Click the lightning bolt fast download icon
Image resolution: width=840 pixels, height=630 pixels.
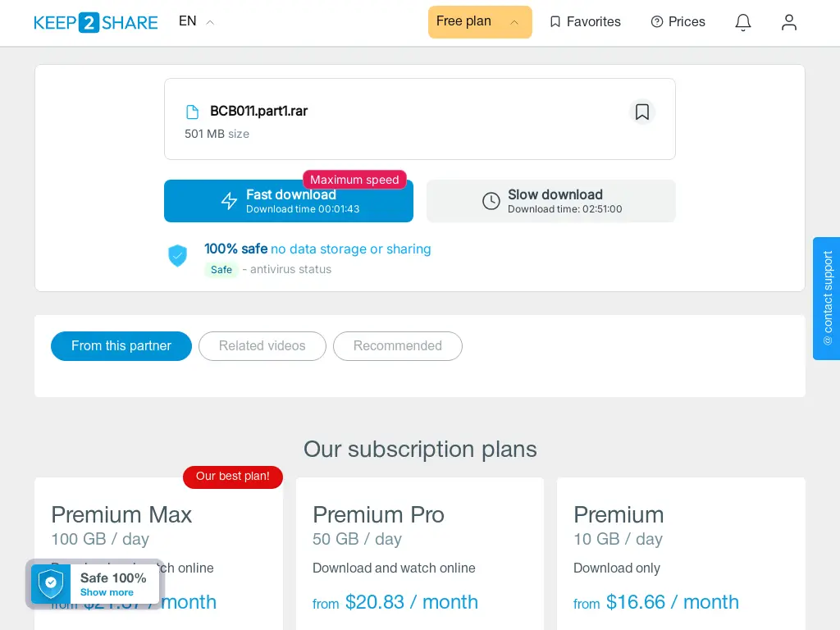(x=230, y=201)
